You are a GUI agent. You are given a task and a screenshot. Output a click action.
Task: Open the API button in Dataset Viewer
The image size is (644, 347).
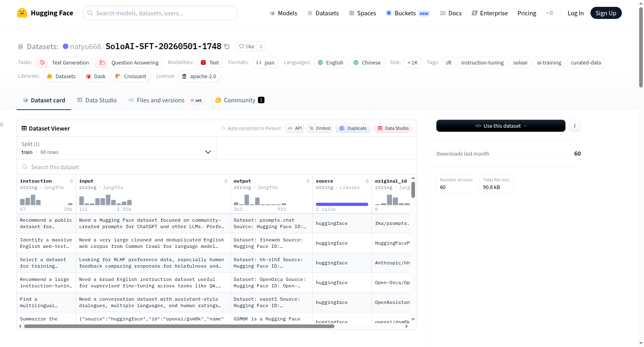[x=295, y=128]
